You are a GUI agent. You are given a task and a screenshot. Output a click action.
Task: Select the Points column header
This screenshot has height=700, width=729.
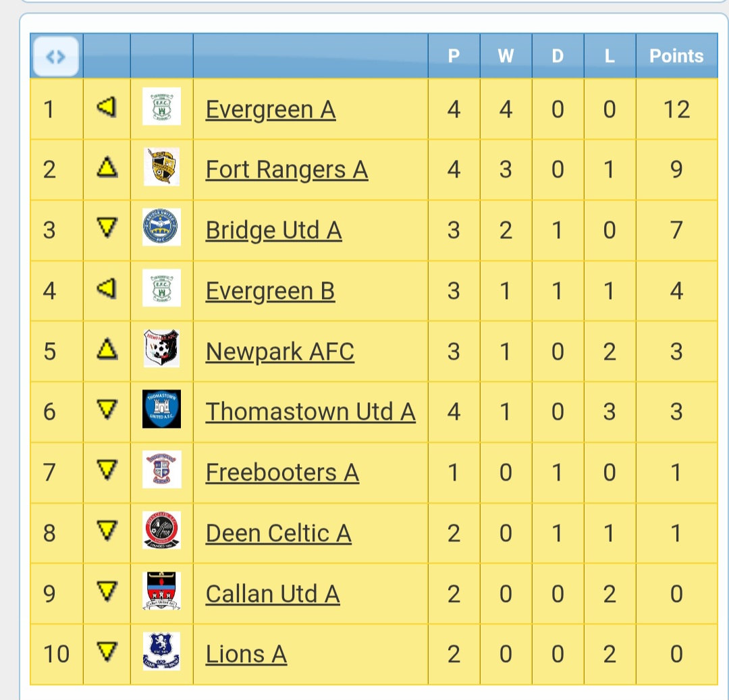click(x=676, y=56)
